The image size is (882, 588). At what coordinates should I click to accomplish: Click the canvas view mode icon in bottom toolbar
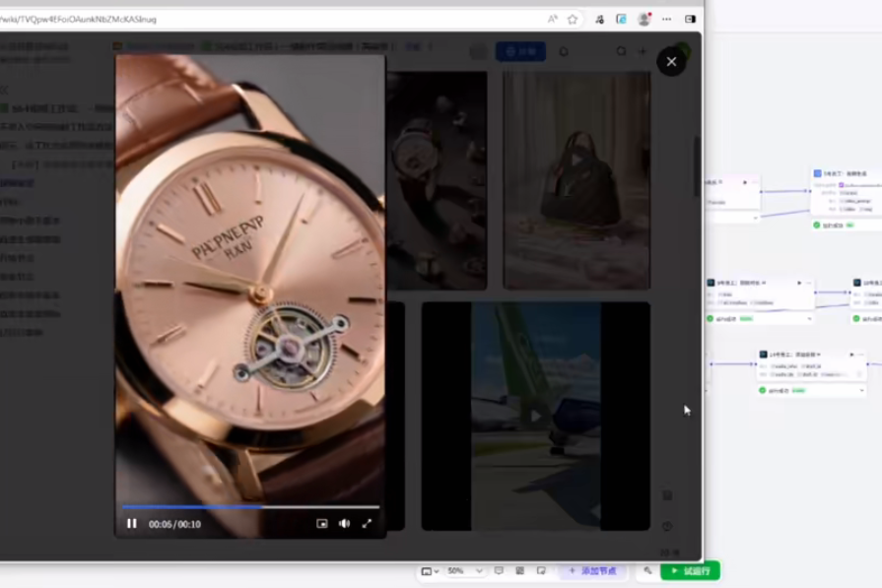427,571
